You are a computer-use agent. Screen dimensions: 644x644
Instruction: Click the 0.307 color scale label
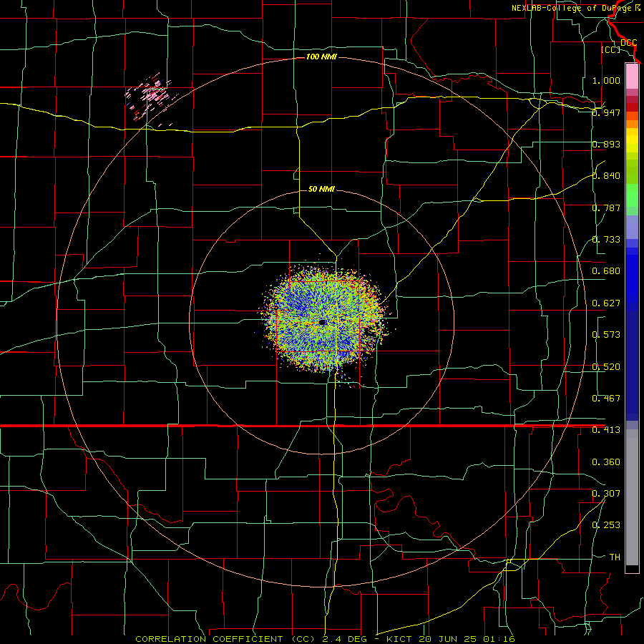click(606, 494)
